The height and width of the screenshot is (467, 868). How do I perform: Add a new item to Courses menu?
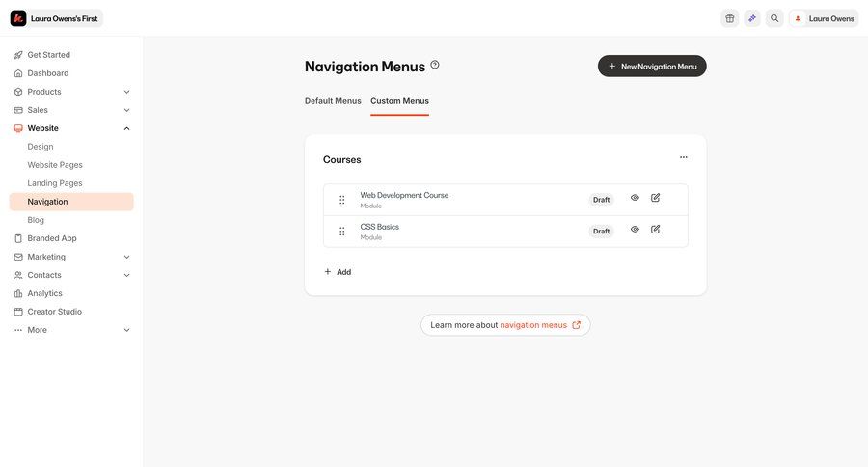point(338,272)
